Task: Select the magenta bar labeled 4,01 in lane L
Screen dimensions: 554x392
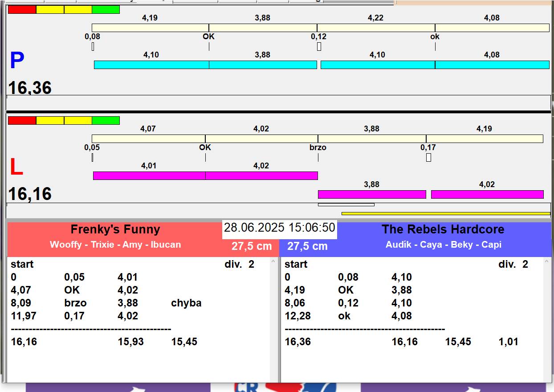Action: [149, 176]
